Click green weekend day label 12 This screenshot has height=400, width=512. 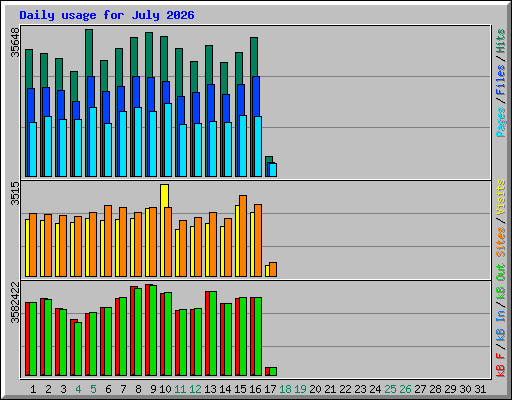click(x=195, y=389)
